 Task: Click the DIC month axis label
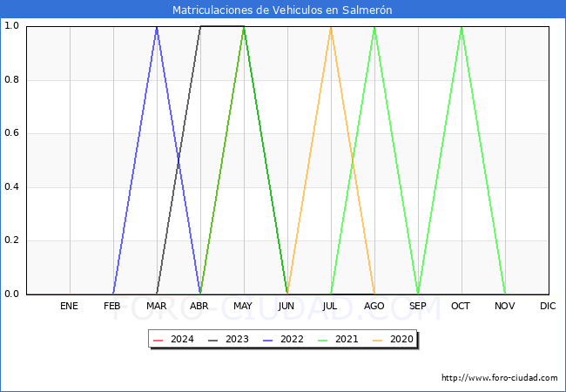pos(548,306)
